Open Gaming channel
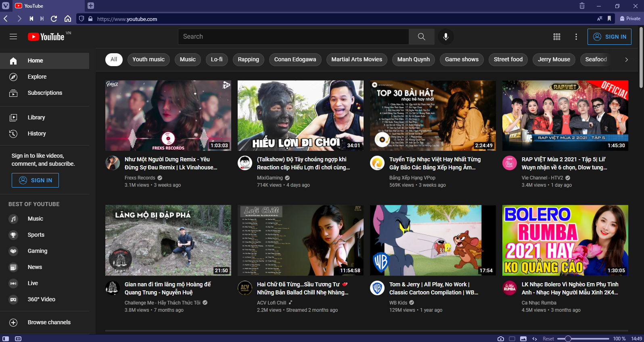644x342 pixels. pyautogui.click(x=44, y=251)
